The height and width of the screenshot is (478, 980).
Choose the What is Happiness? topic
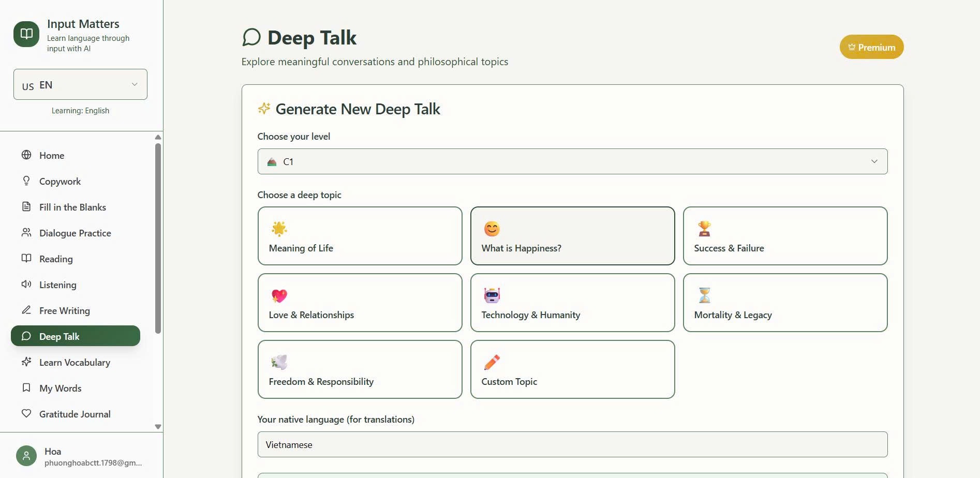tap(572, 236)
